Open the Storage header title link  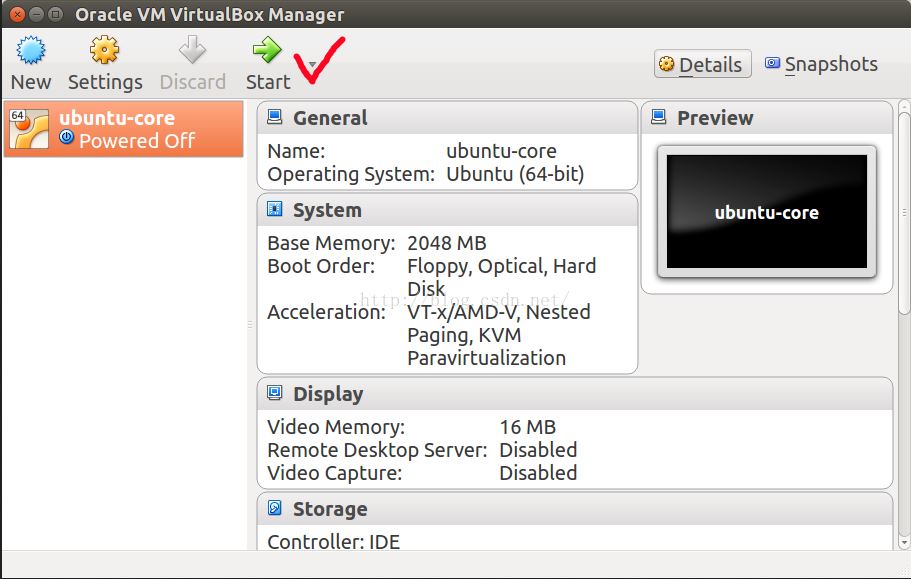coord(330,509)
